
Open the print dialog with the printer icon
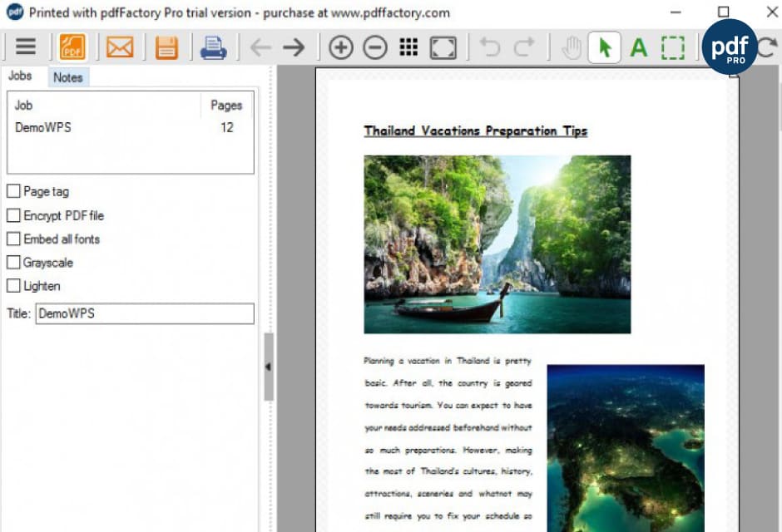[x=214, y=47]
